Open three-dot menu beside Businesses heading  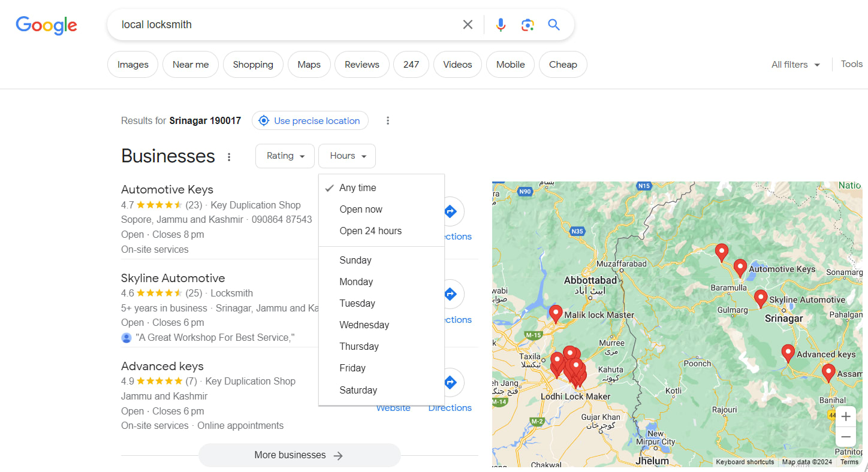229,157
